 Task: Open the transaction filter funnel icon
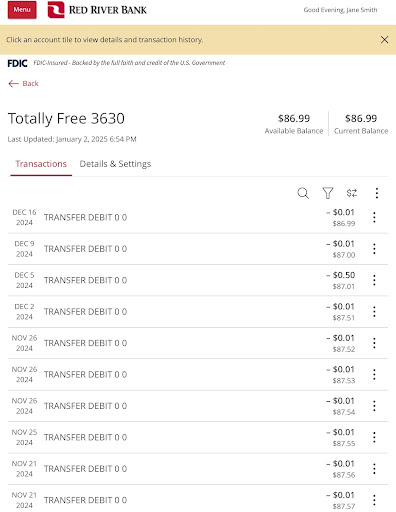[x=328, y=193]
